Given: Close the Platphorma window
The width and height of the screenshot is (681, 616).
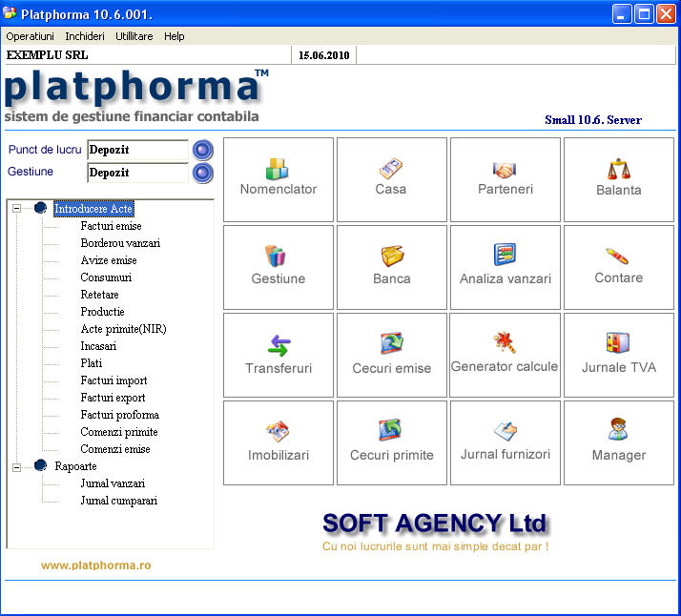Looking at the screenshot, I should click(x=667, y=14).
